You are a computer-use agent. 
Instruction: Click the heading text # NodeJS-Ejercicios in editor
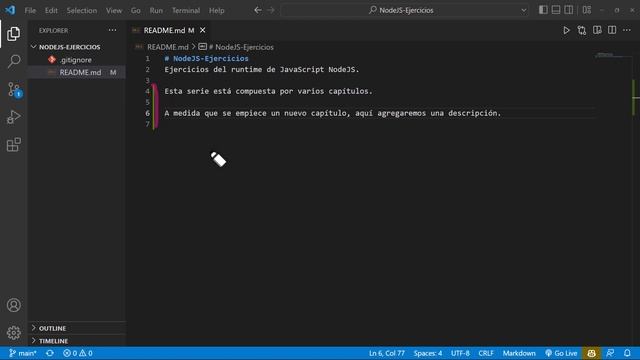pyautogui.click(x=207, y=59)
